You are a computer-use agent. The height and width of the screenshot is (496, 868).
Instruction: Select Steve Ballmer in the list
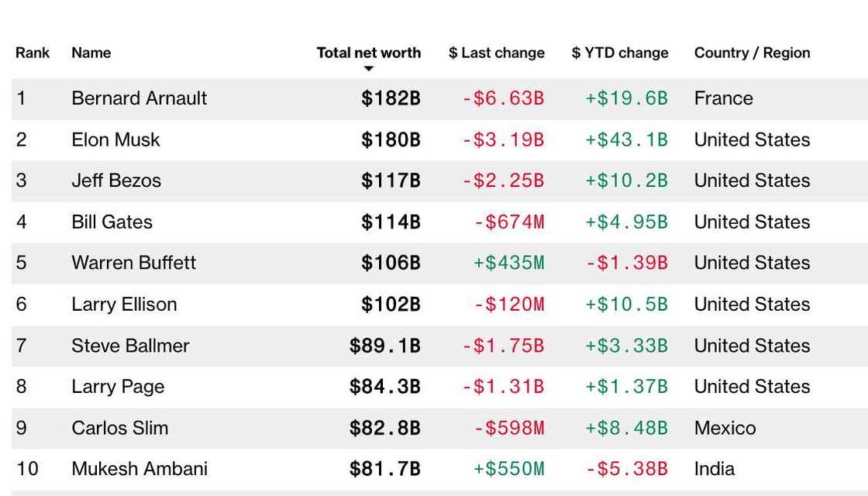coord(130,346)
